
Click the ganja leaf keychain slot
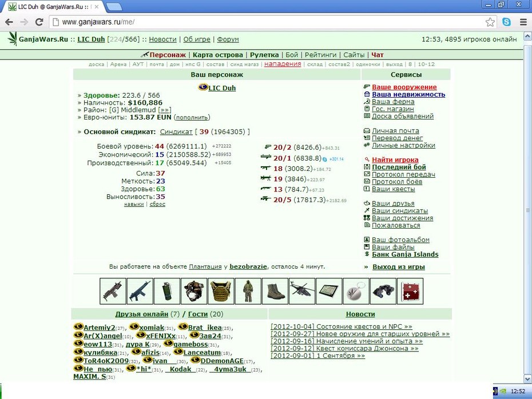click(356, 291)
